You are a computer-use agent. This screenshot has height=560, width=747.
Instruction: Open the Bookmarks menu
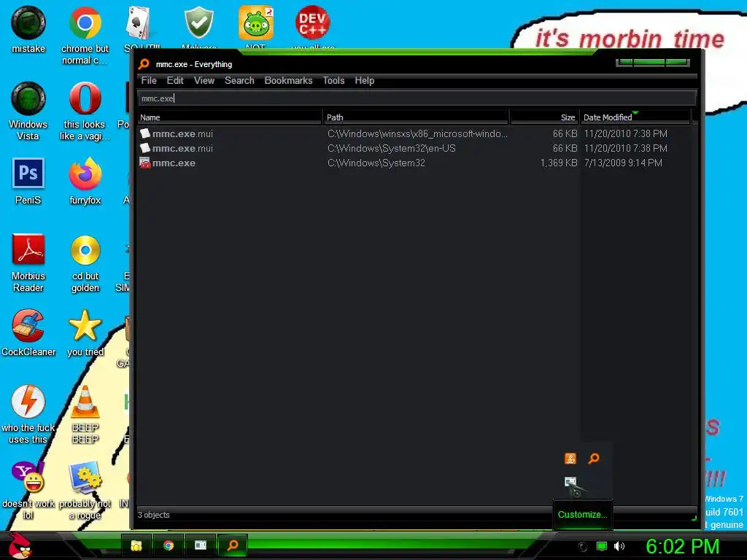coord(288,80)
